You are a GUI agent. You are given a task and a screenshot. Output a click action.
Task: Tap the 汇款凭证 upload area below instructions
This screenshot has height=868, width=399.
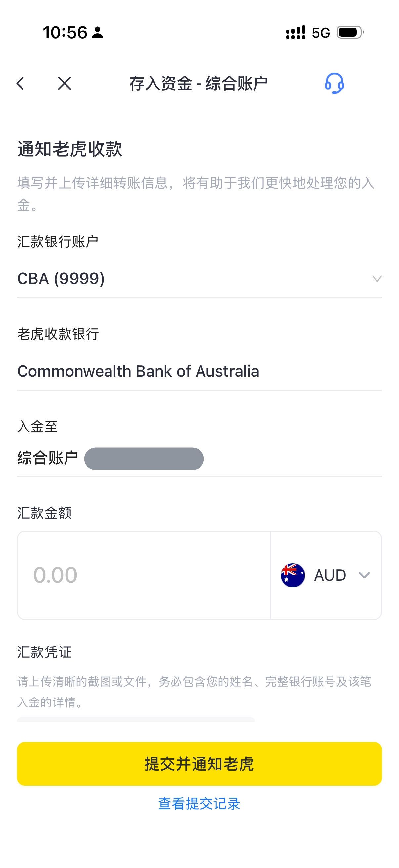[x=136, y=719]
